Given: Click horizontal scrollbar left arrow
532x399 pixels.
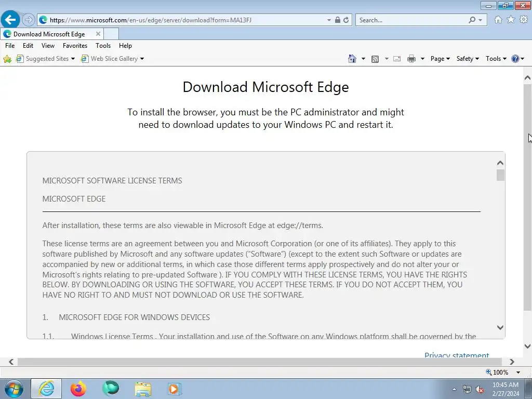Looking at the screenshot, I should (x=11, y=362).
